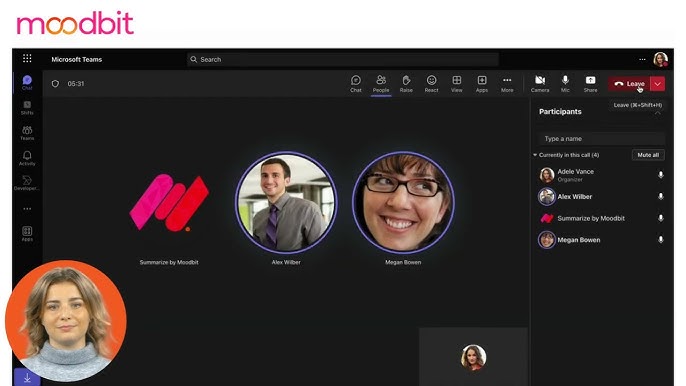This screenshot has height=386, width=686.
Task: Toggle Alex Wilber's microphone icon
Action: click(661, 197)
